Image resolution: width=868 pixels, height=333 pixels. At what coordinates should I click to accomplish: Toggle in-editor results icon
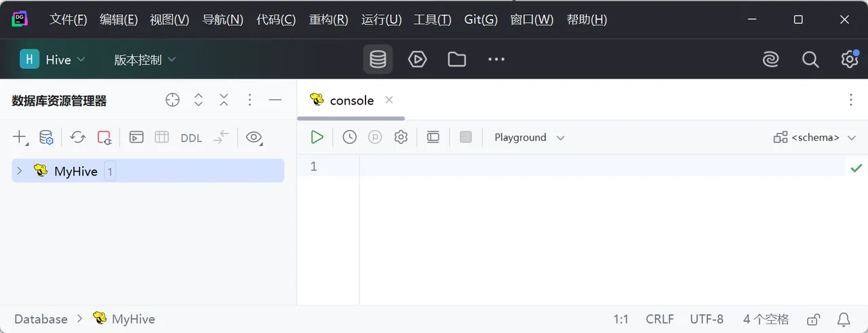point(433,137)
